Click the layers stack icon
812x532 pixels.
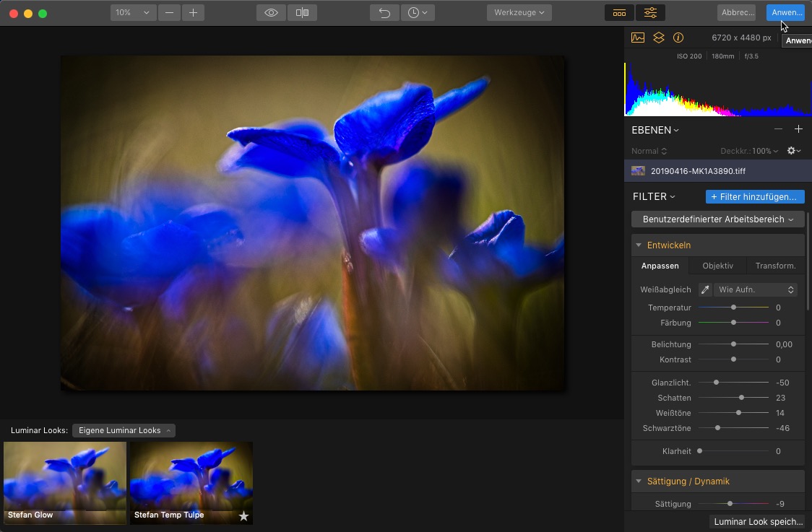(658, 38)
